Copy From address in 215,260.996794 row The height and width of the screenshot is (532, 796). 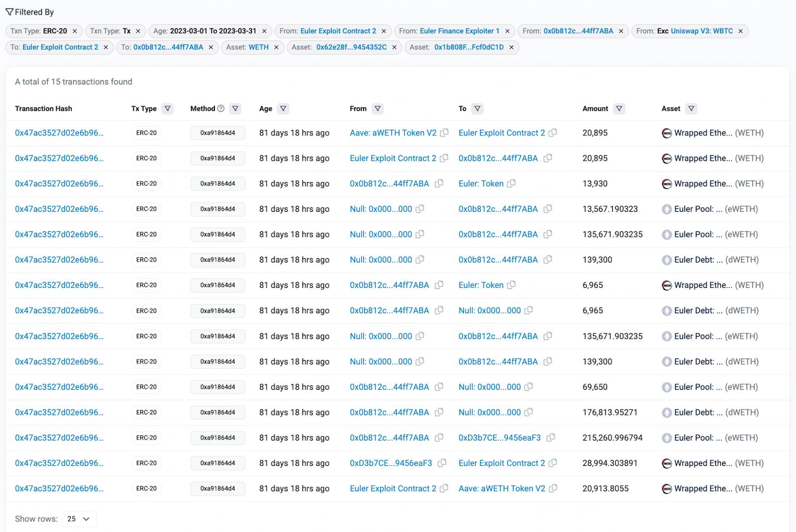point(439,438)
